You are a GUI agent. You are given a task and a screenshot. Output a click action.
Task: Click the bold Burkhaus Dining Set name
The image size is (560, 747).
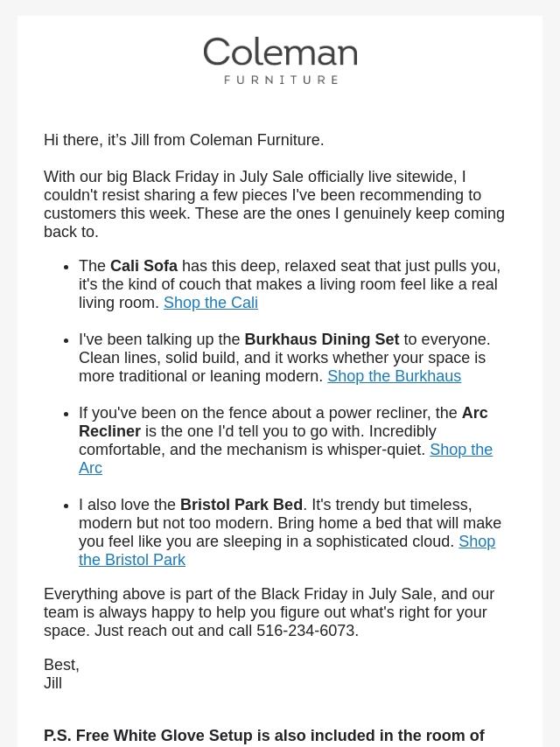[x=322, y=339]
